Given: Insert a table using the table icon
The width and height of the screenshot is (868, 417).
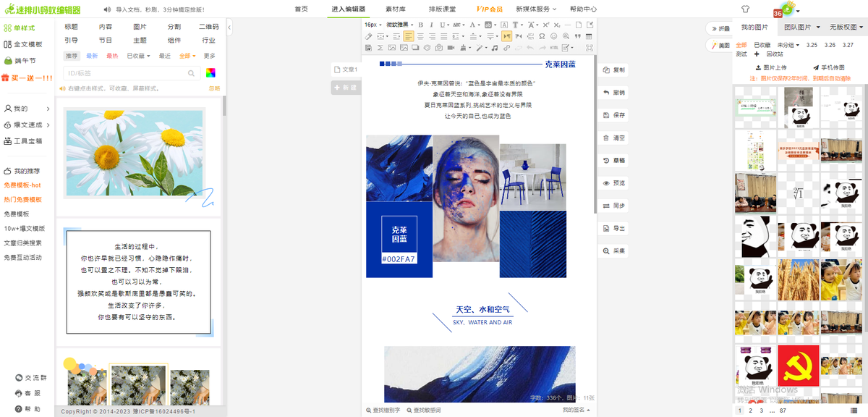Looking at the screenshot, I should tap(587, 36).
